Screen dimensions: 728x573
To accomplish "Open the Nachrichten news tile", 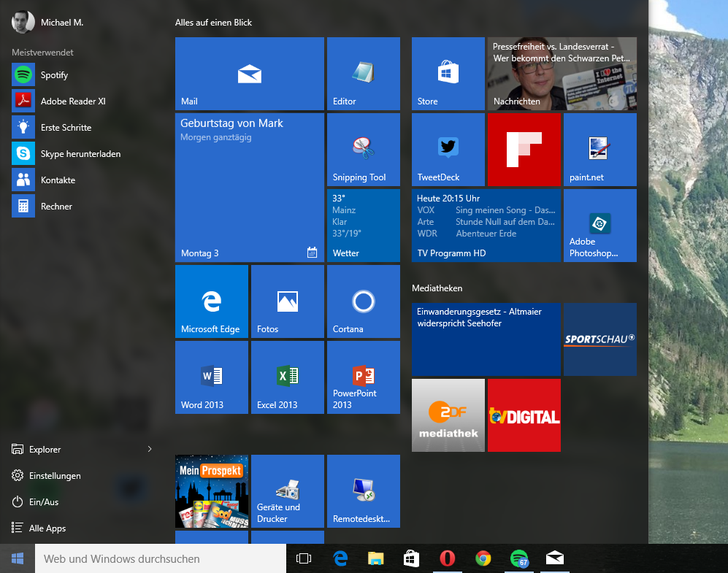I will (562, 73).
